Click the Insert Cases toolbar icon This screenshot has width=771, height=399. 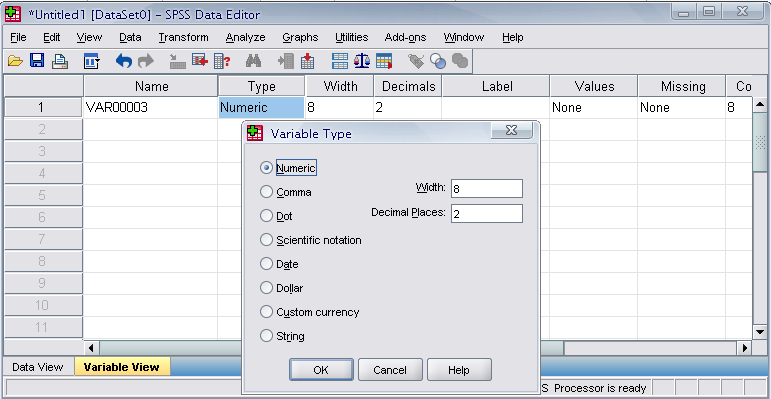tap(286, 61)
